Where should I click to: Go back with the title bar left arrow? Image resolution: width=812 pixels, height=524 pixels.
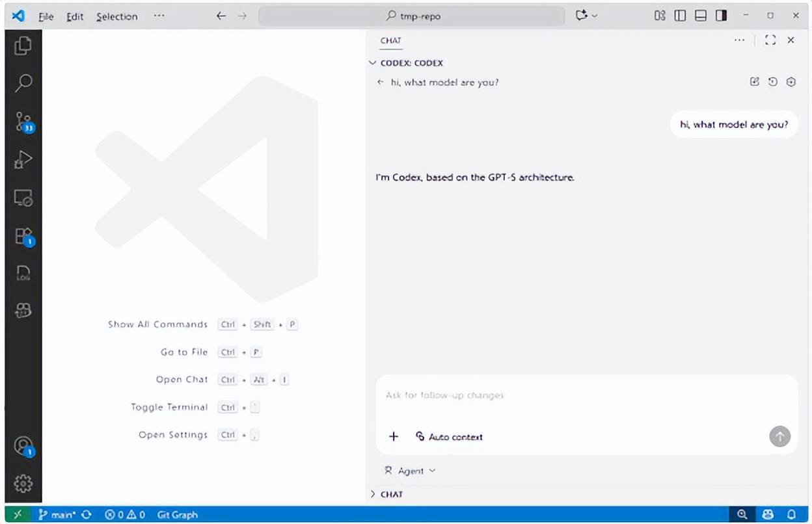point(221,16)
